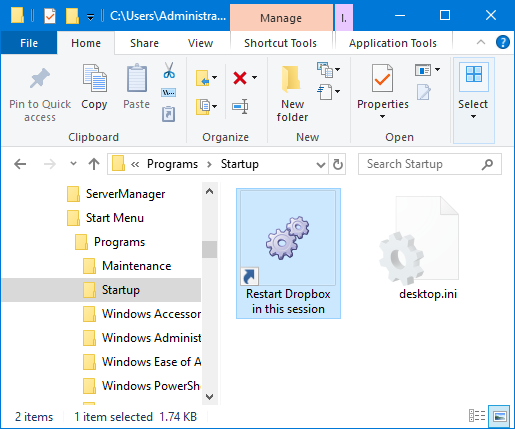Image resolution: width=515 pixels, height=429 pixels.
Task: Collapse the ribbon with the chevron
Action: (x=481, y=42)
